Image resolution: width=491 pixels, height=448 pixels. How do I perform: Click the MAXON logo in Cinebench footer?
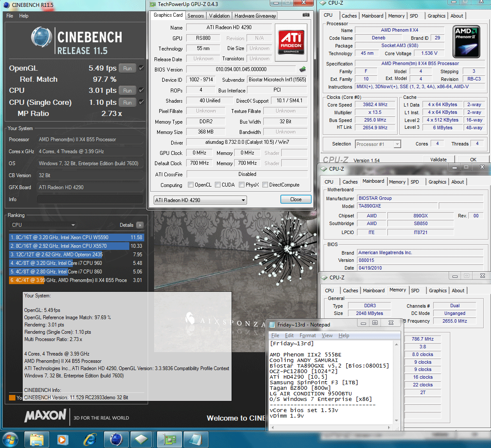(x=45, y=416)
